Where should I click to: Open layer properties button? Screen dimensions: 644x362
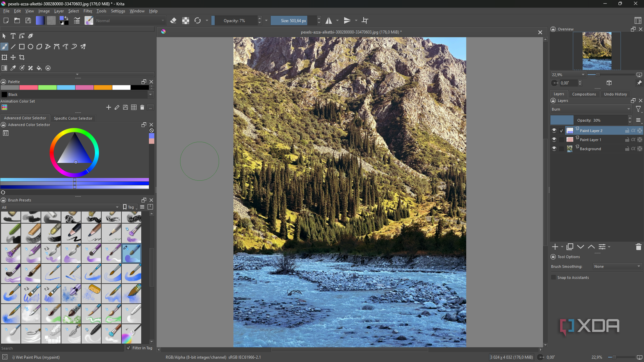pos(602,247)
